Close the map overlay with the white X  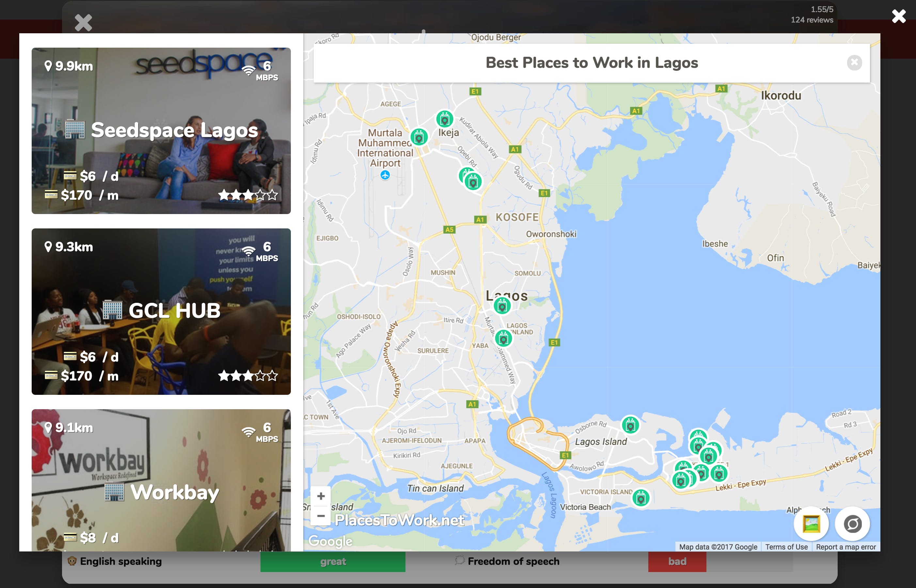[x=898, y=16]
